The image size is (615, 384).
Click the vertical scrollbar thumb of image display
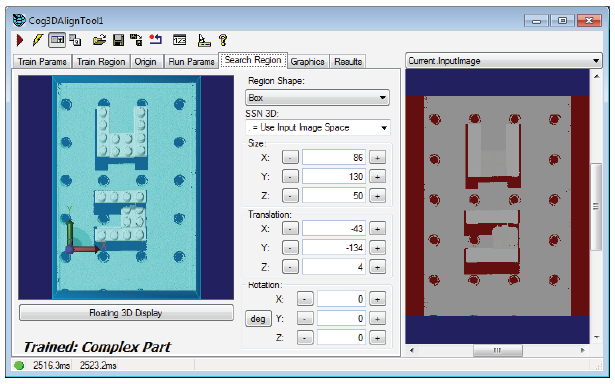click(x=596, y=207)
